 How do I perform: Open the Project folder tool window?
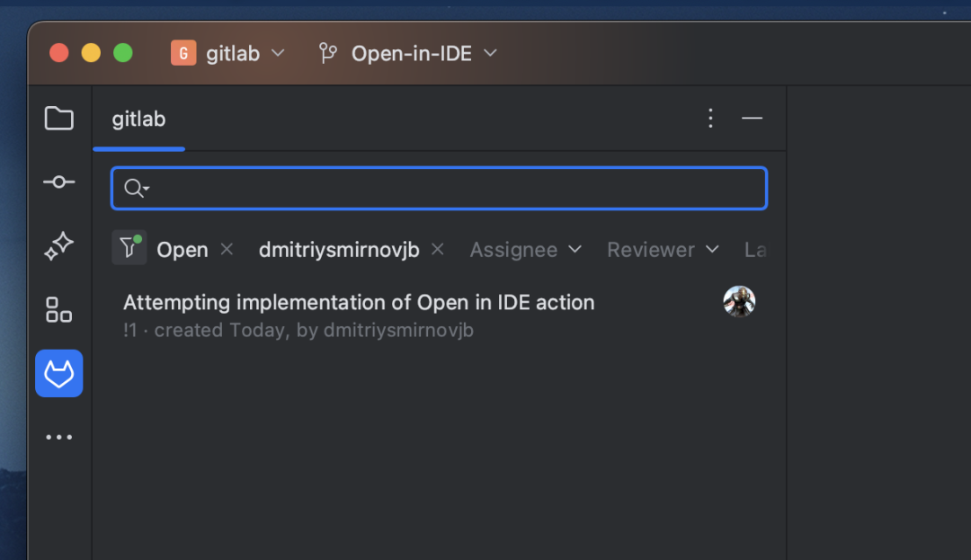point(58,118)
